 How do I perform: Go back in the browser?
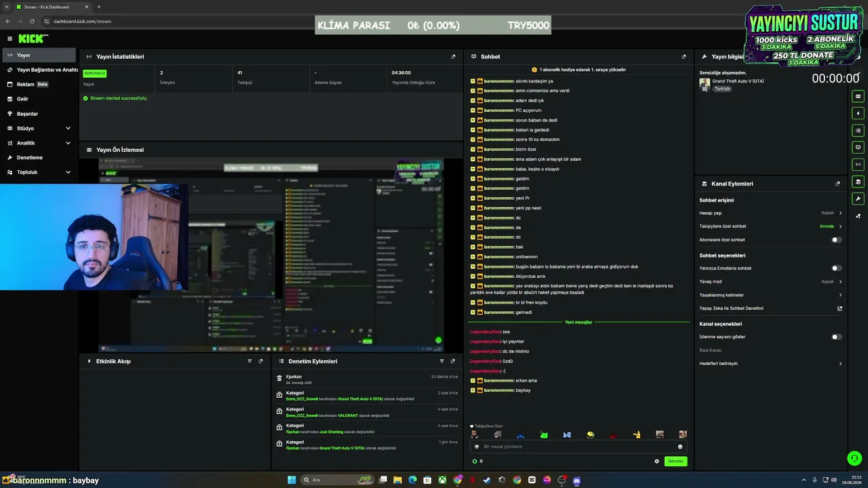point(7,21)
